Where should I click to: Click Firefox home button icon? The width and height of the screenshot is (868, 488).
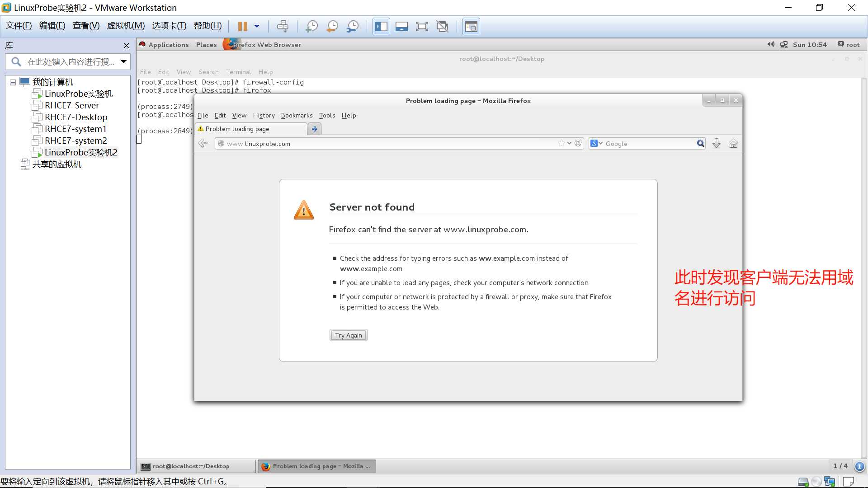(x=733, y=144)
